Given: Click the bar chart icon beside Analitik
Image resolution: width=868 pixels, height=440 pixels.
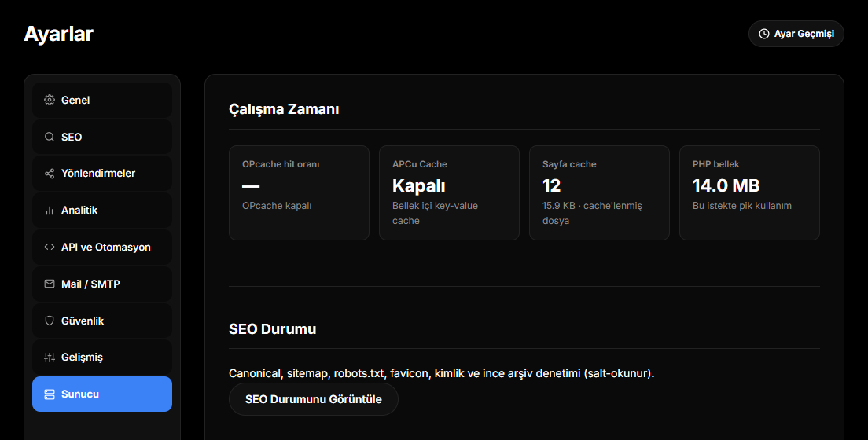Looking at the screenshot, I should [50, 211].
